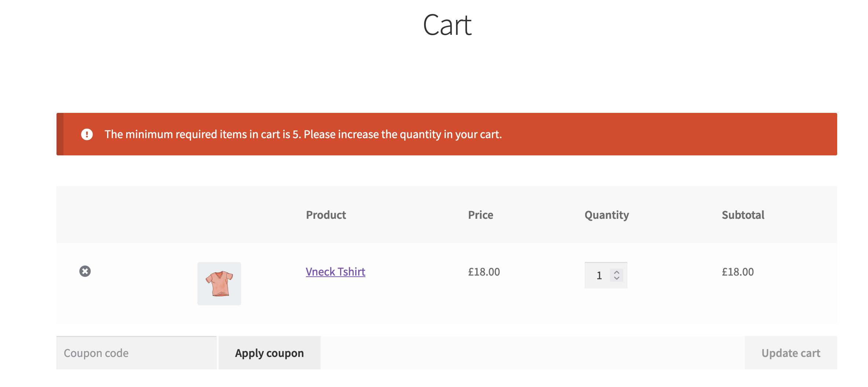Click into the Coupon code field
868x387 pixels.
coord(136,353)
